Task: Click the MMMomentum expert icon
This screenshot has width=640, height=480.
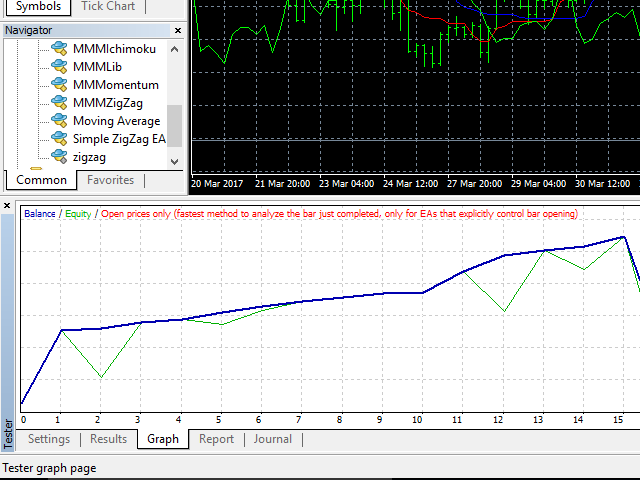Action: tap(59, 85)
